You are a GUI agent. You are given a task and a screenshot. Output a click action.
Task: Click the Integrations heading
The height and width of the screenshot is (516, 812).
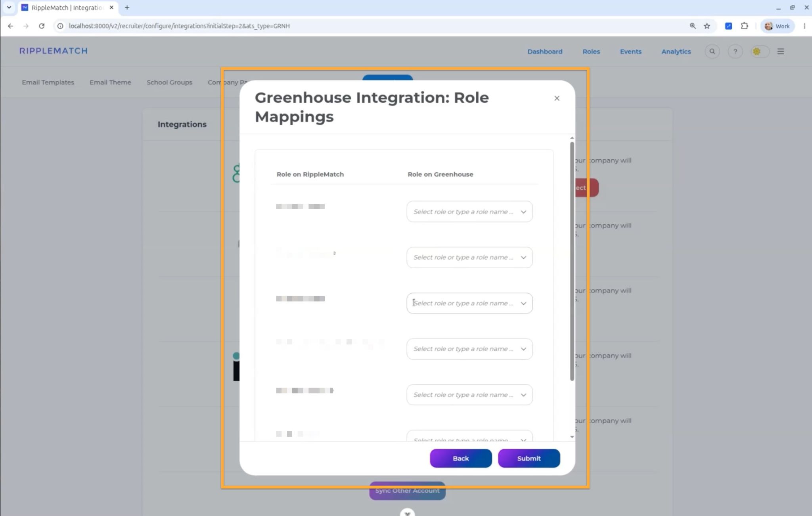click(x=182, y=124)
